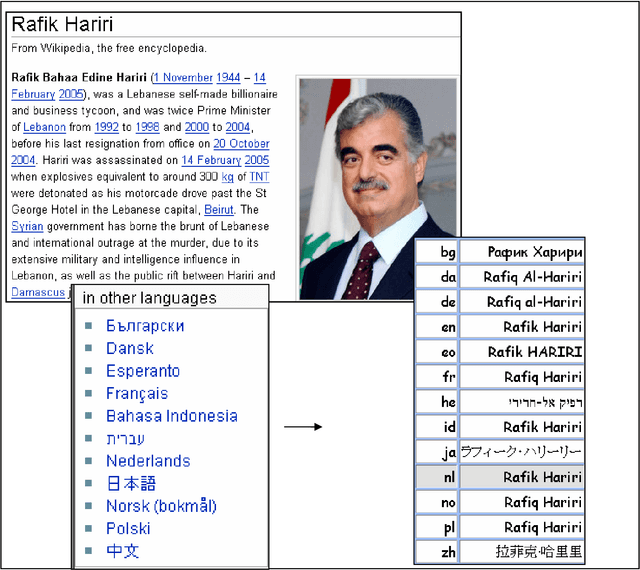Click the Rafik Hariri portrait photo
This screenshot has height=570, width=640.
coord(378,189)
